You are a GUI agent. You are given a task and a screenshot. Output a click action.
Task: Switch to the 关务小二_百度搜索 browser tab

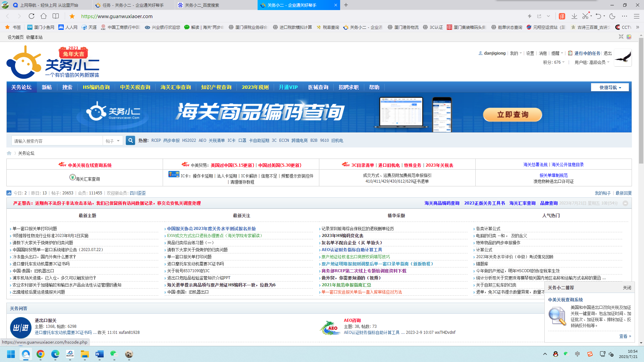202,5
